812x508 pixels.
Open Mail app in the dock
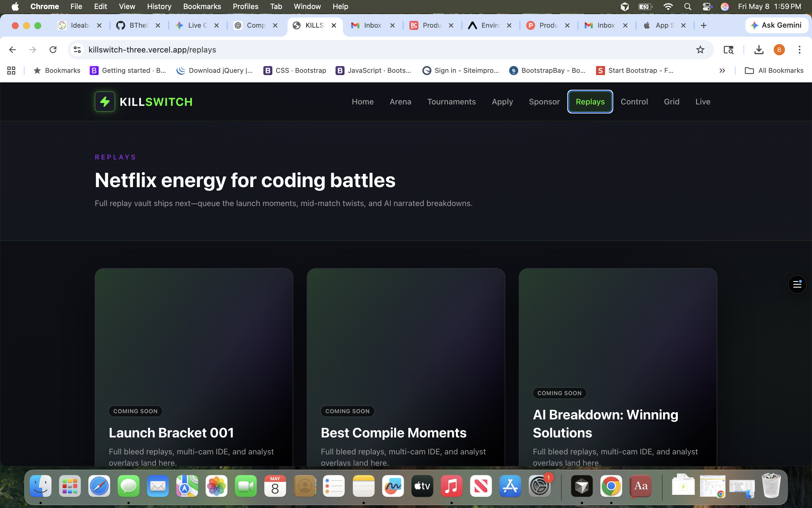[158, 486]
